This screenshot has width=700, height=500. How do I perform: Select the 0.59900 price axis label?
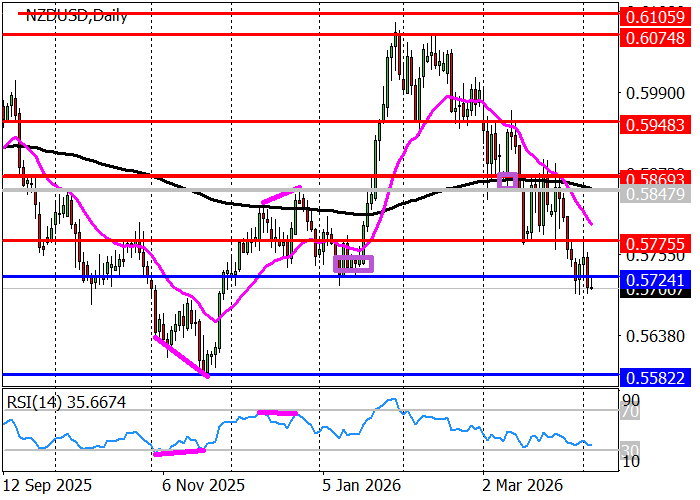pyautogui.click(x=653, y=93)
